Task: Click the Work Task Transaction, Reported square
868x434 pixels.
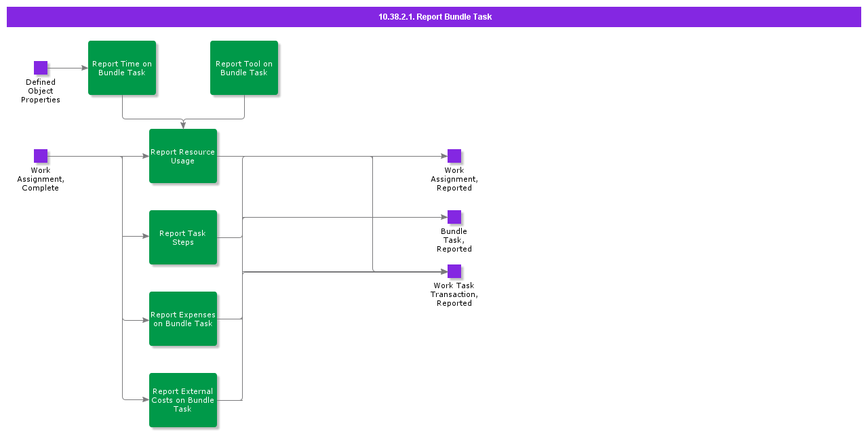Action: 454,271
